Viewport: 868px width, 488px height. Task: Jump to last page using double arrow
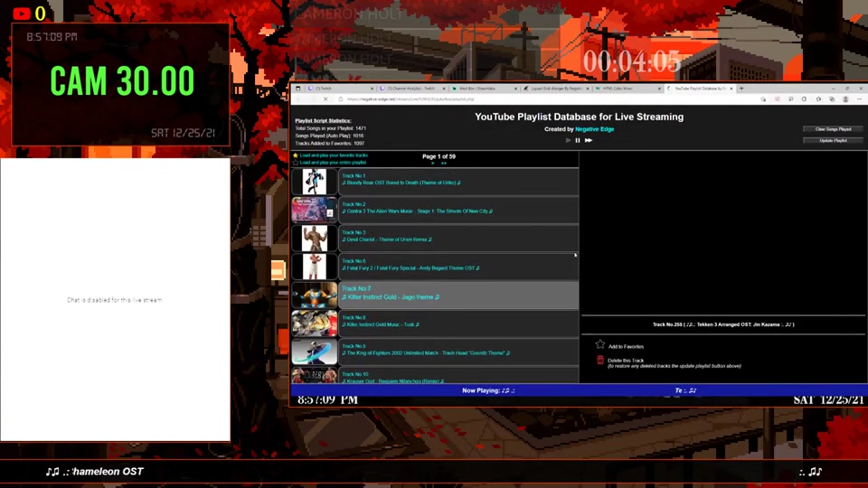444,164
